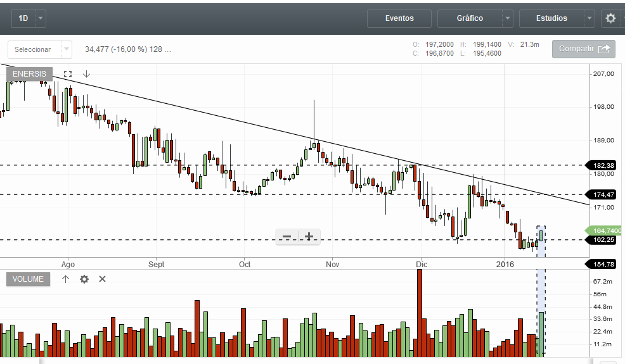
Task: Click the 180,00 price axis label
Action: 604,173
